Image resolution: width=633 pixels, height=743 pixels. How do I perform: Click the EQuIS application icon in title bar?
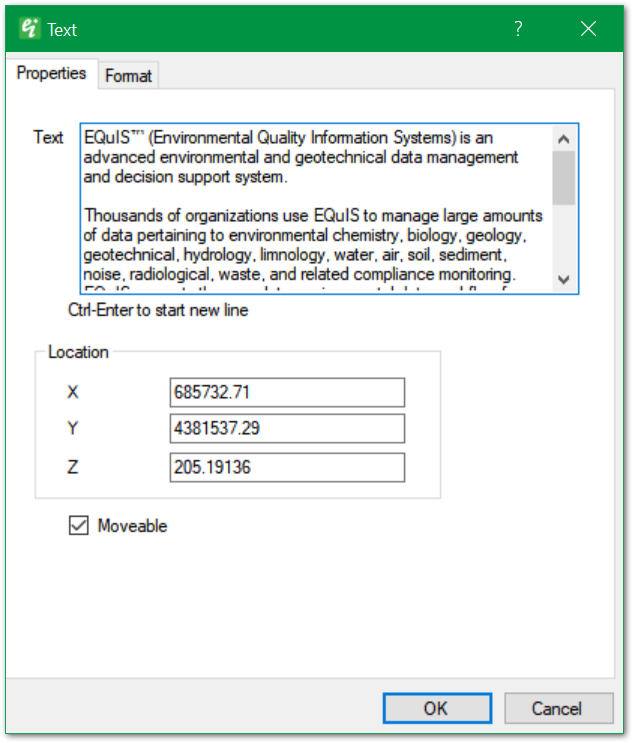pyautogui.click(x=28, y=29)
